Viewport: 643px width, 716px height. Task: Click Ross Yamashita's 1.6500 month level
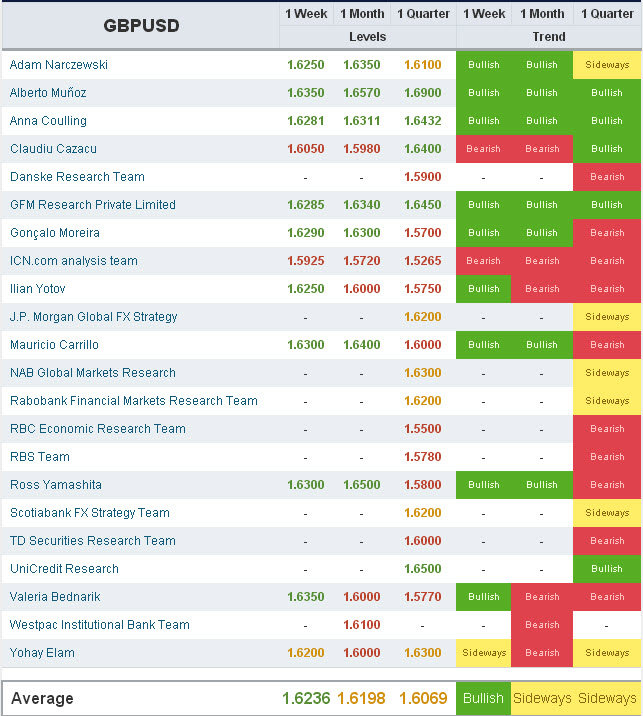(x=362, y=485)
